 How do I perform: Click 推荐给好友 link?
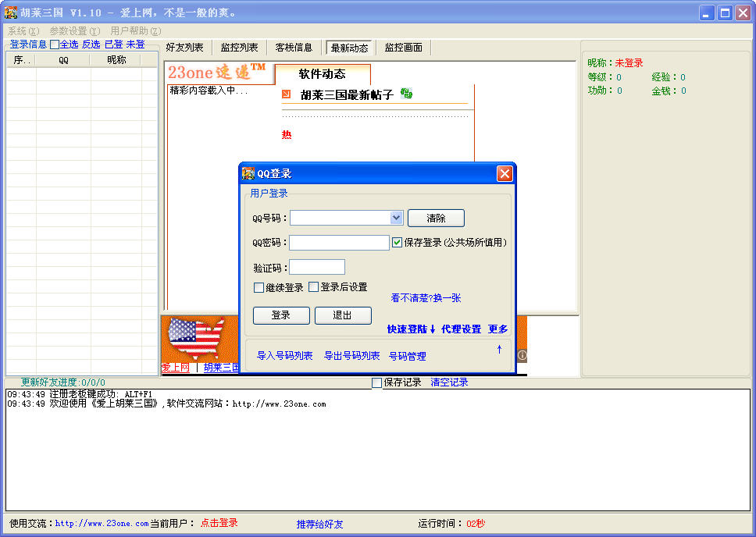pos(319,525)
